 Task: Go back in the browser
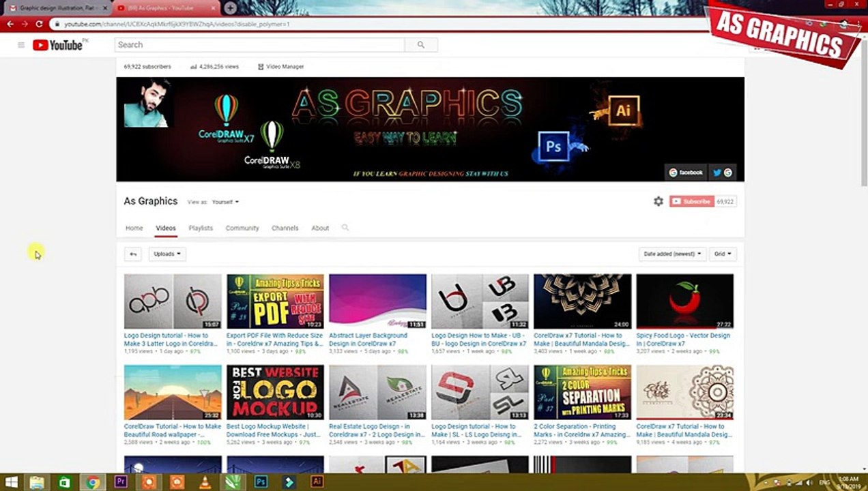pos(10,24)
